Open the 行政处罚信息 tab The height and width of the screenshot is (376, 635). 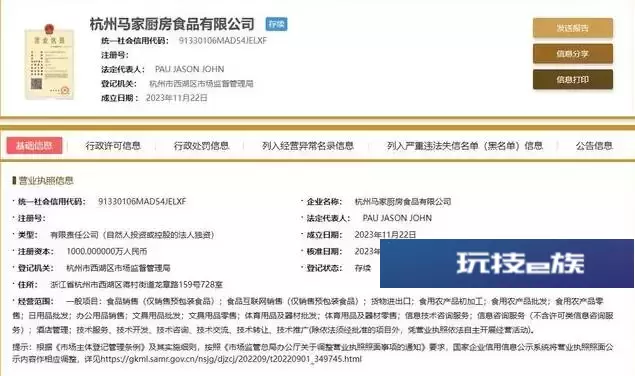pyautogui.click(x=201, y=146)
